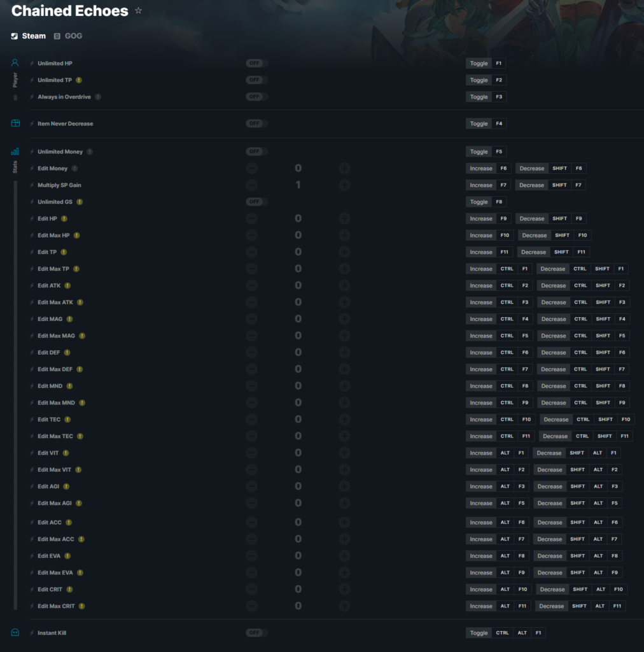Favorite Chained Echoes with the star icon
This screenshot has width=644, height=652.
click(x=138, y=11)
